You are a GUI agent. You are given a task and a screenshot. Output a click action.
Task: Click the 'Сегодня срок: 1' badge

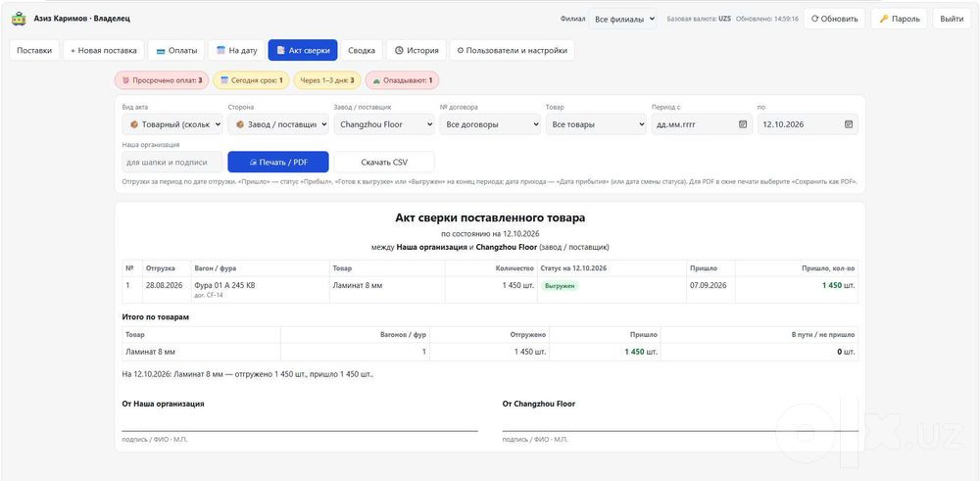coord(251,80)
